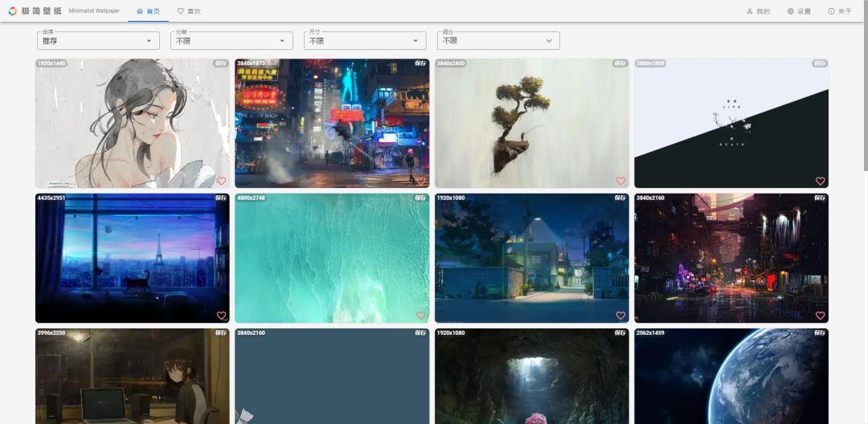Click the 2880x1800 resolution label
The height and width of the screenshot is (424, 868).
(x=650, y=63)
